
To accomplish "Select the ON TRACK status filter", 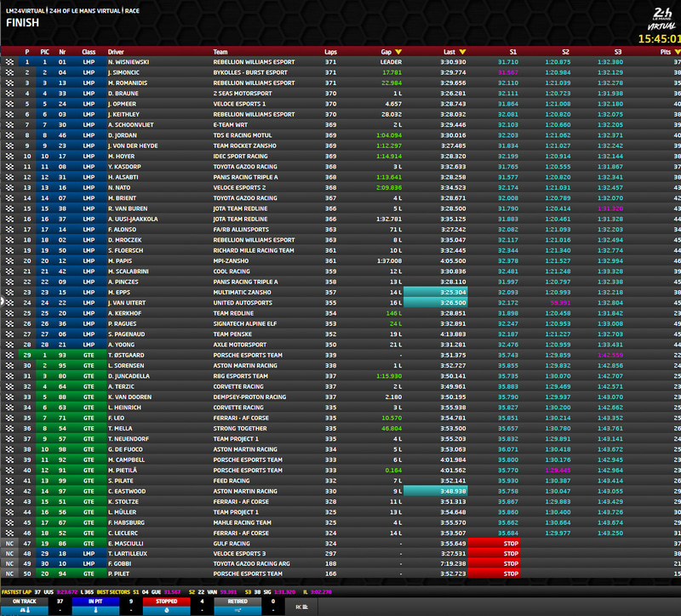I will (x=25, y=602).
